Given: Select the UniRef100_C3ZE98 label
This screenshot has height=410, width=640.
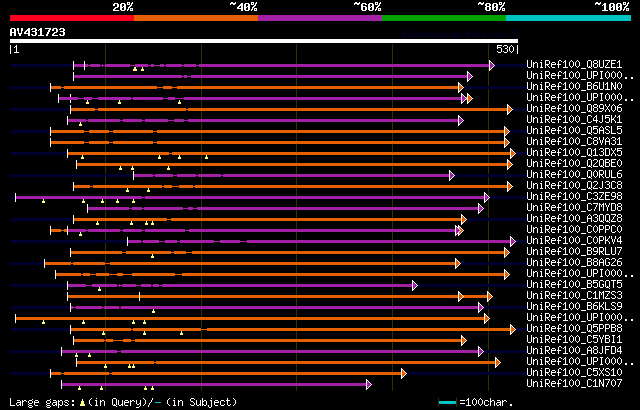Looking at the screenshot, I should click(574, 197).
